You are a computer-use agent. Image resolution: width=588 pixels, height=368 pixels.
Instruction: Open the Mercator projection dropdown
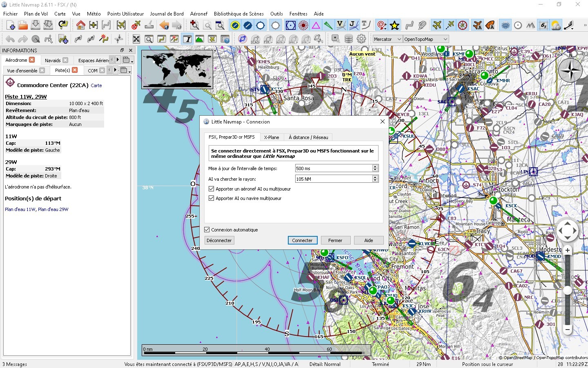coord(388,39)
